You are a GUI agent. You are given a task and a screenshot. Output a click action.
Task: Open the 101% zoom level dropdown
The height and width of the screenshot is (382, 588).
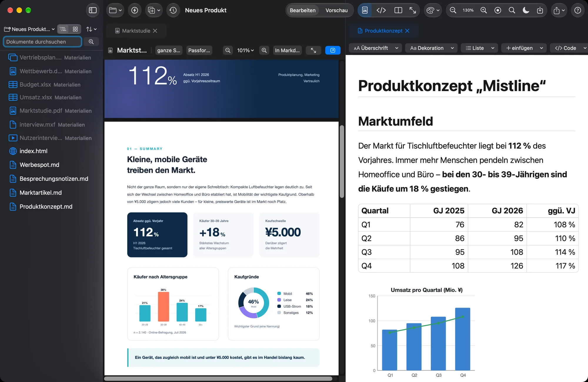(245, 50)
